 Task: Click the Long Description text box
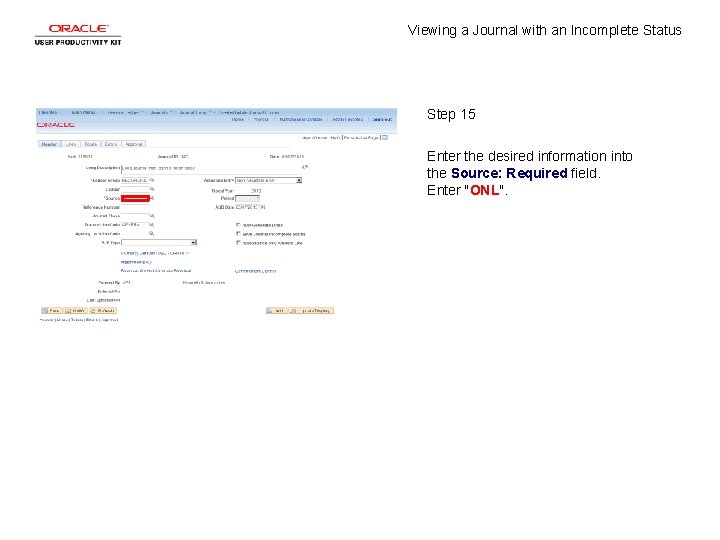[x=211, y=169]
